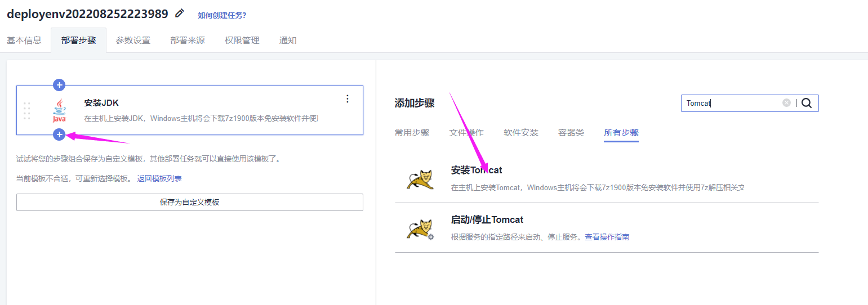Click the 返回模板列表 link
Screen dimensions: 868x305
(159, 178)
